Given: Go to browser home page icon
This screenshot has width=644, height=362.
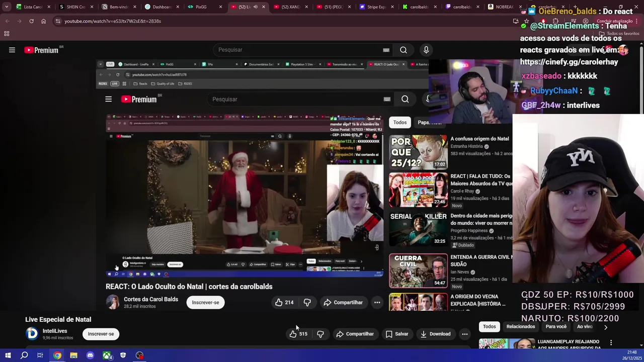Looking at the screenshot, I should coord(43,21).
